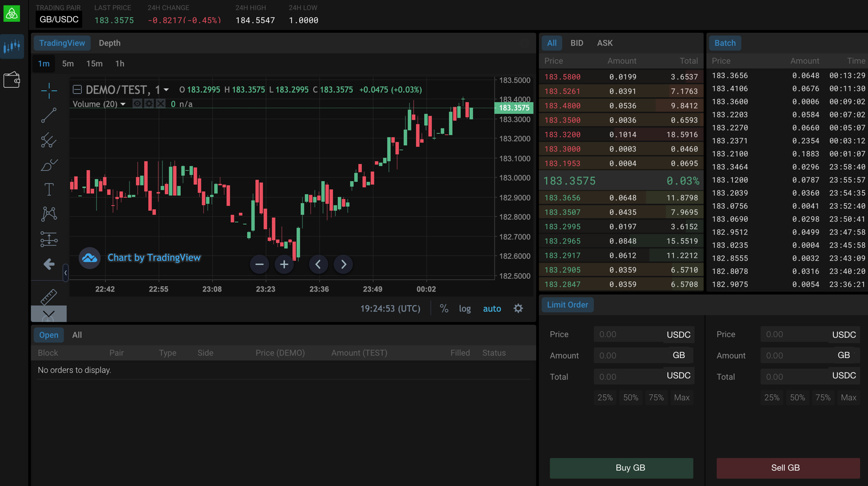
Task: Select the trend line drawing tool
Action: coord(49,116)
